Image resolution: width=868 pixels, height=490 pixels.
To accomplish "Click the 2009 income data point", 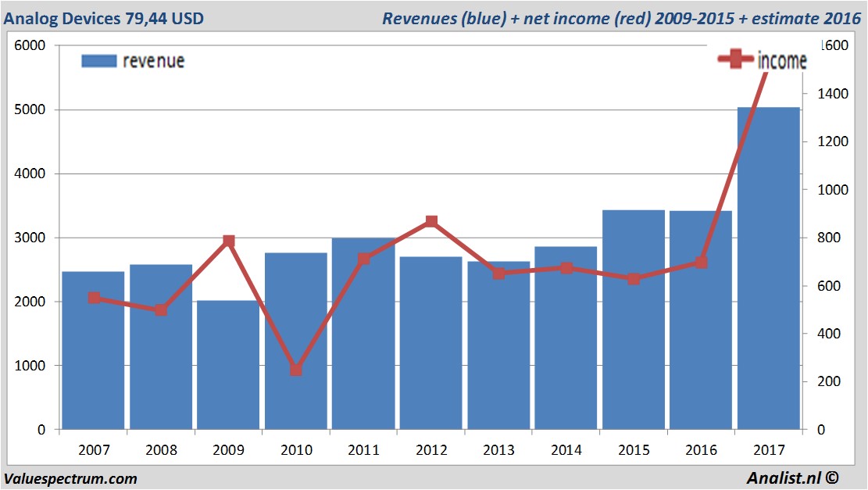I will point(229,241).
